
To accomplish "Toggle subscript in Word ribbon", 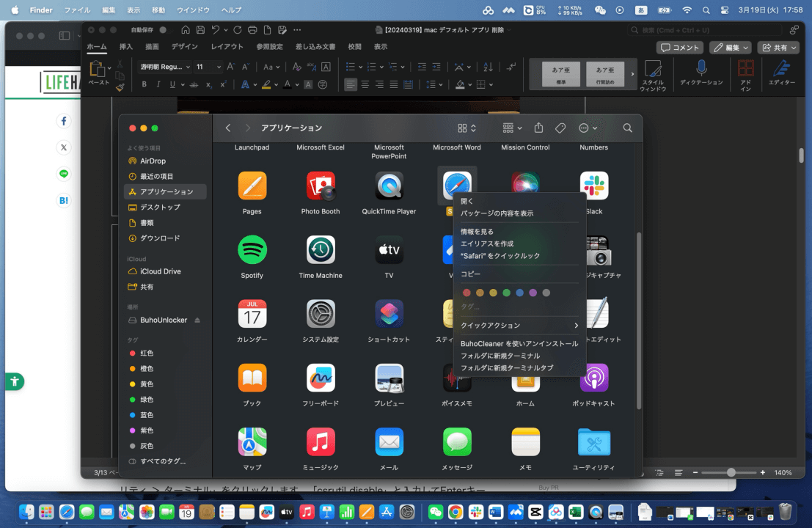I will pos(209,84).
